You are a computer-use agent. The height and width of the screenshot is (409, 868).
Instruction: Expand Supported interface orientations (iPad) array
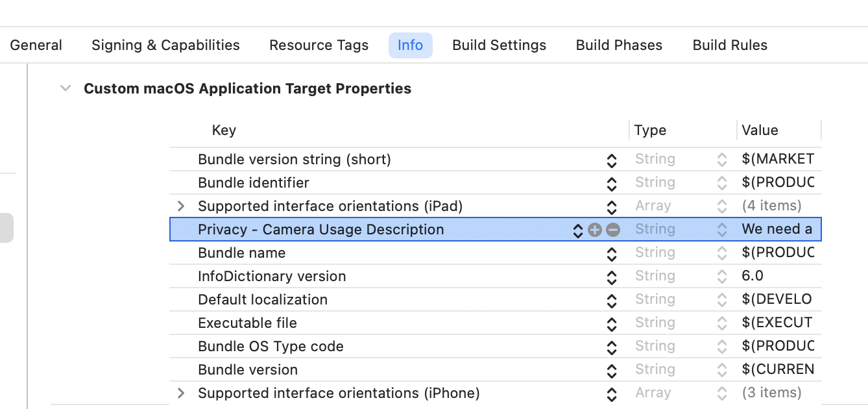182,206
